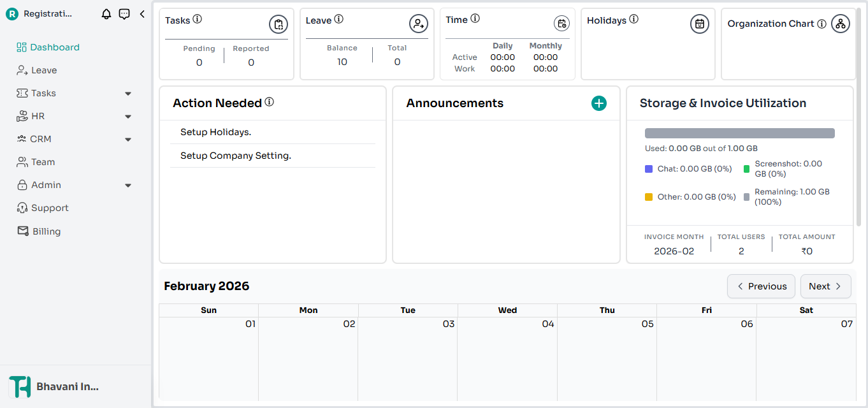Viewport: 868px width, 408px height.
Task: Click the notification bell icon
Action: point(106,14)
